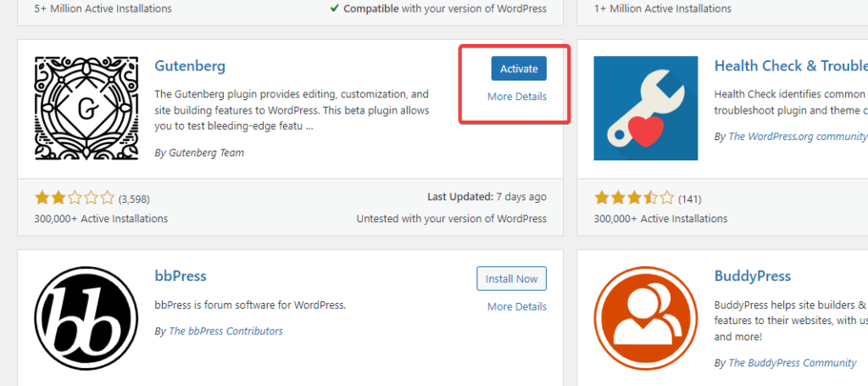Select Health Check's '300,000+ Active Installations' text
Screen dimensions: 868x386
click(x=660, y=219)
